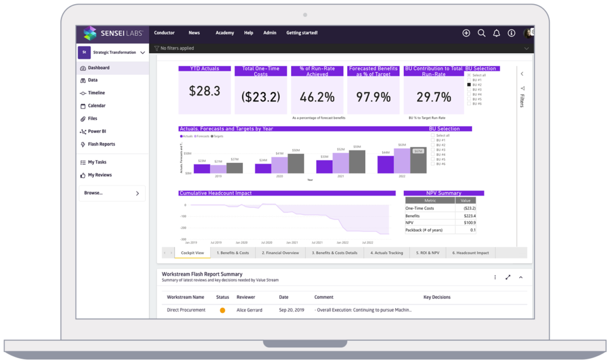
Task: Click the Timeline icon in sidebar
Action: click(x=83, y=93)
